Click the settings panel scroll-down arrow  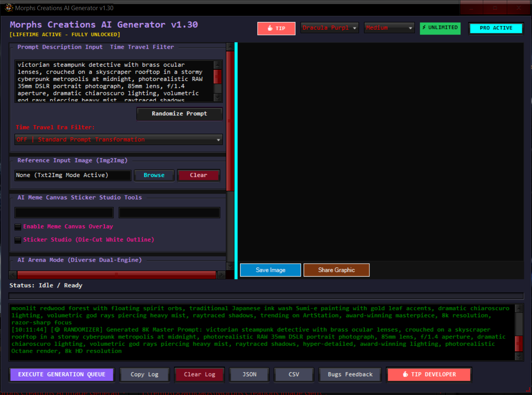(230, 266)
